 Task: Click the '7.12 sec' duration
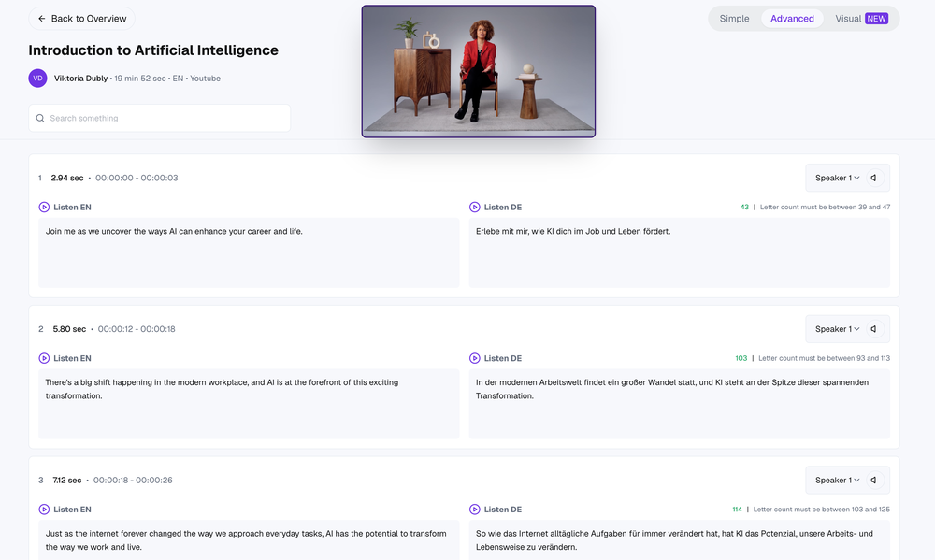(66, 481)
